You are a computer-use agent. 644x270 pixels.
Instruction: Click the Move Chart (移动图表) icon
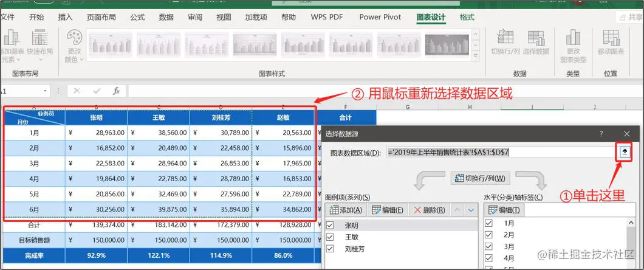click(611, 38)
